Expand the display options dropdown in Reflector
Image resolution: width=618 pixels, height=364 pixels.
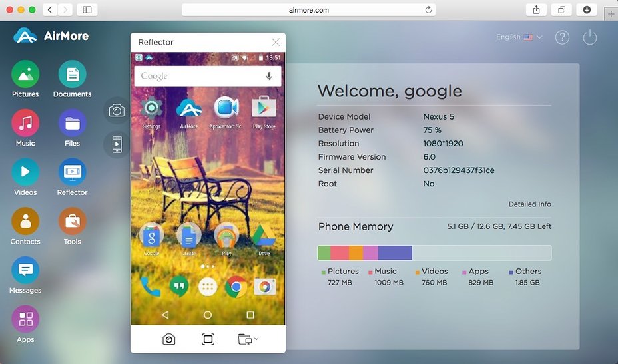[x=248, y=339]
